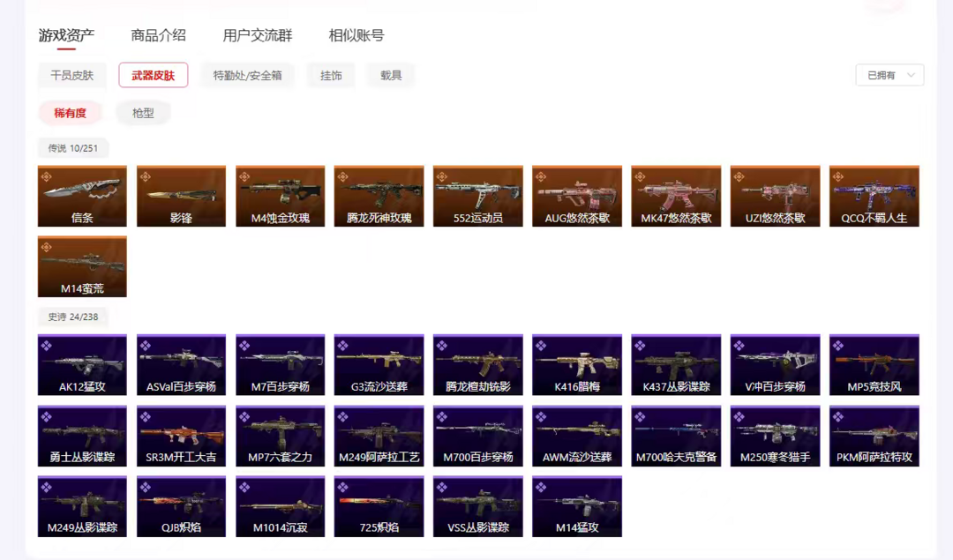Viewport: 953px width, 560px height.
Task: Sort by 稀有度 filter
Action: (70, 113)
